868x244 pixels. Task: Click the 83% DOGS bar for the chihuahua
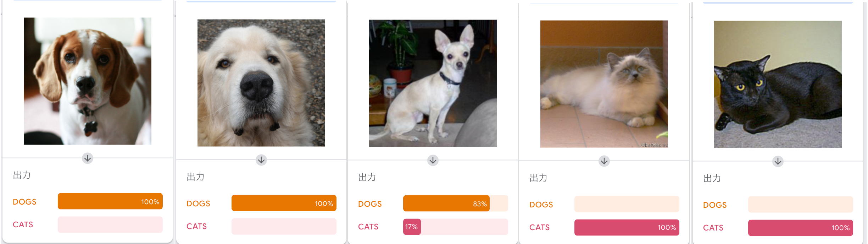point(456,204)
